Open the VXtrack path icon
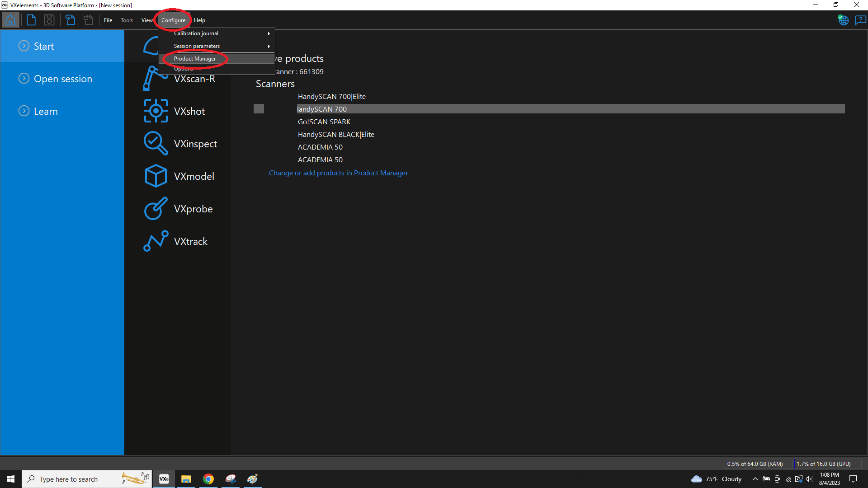Image resolution: width=868 pixels, height=488 pixels. coord(156,241)
